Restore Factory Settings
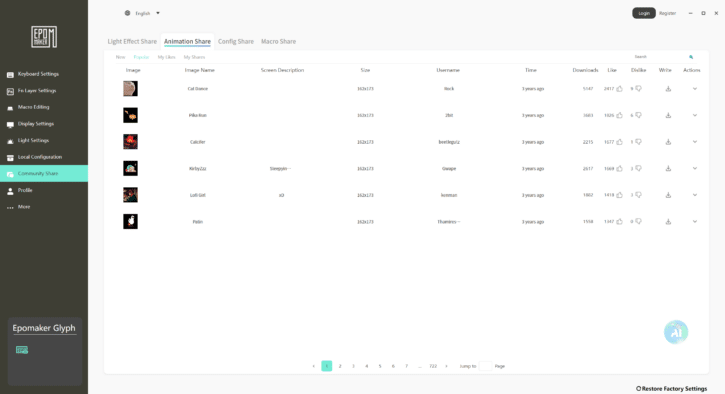This screenshot has width=725, height=394. 671,388
